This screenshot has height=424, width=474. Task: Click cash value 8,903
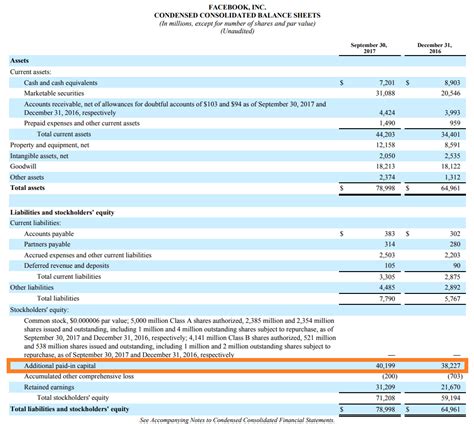tap(452, 83)
